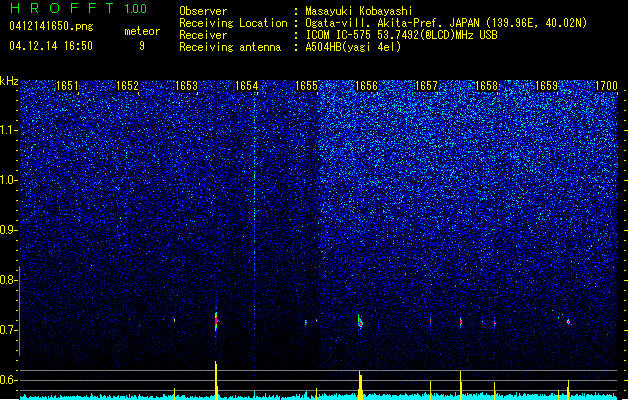
Task: Click the observer name Masayuki Kobayashi
Action: click(359, 11)
